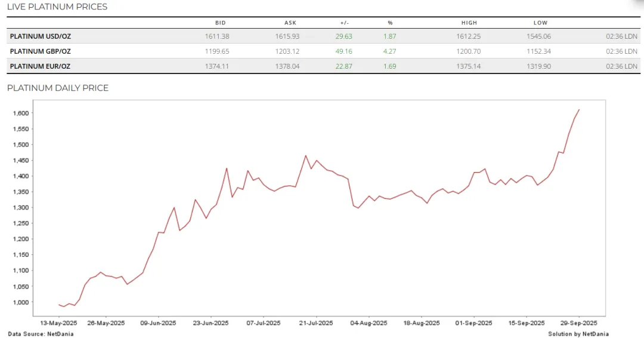Click the BID column header
The image size is (644, 338).
tap(221, 23)
